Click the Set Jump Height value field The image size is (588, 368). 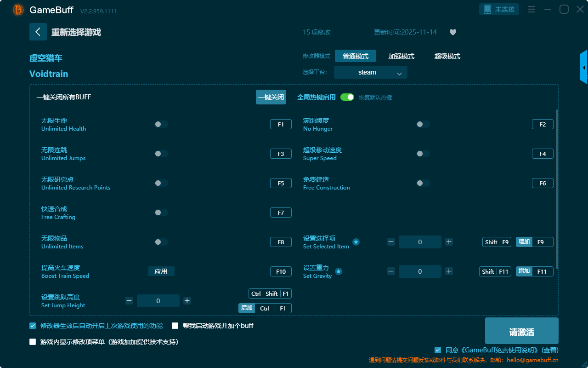(x=158, y=301)
